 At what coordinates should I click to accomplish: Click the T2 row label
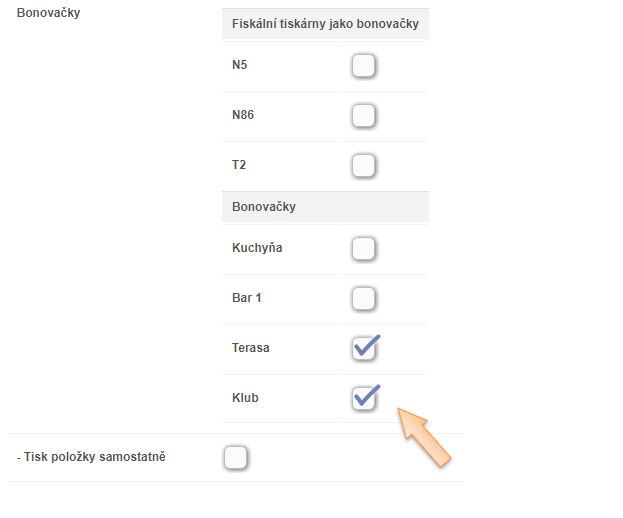(239, 165)
